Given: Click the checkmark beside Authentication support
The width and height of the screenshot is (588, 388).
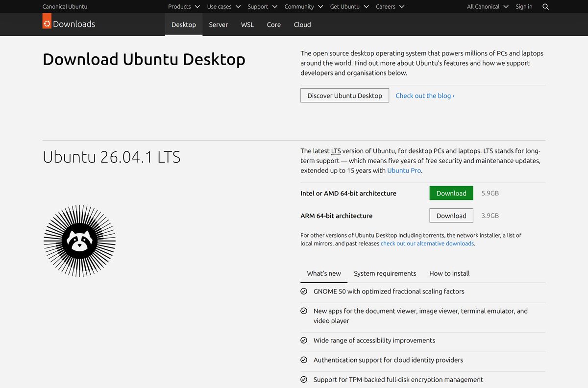Looking at the screenshot, I should (304, 360).
